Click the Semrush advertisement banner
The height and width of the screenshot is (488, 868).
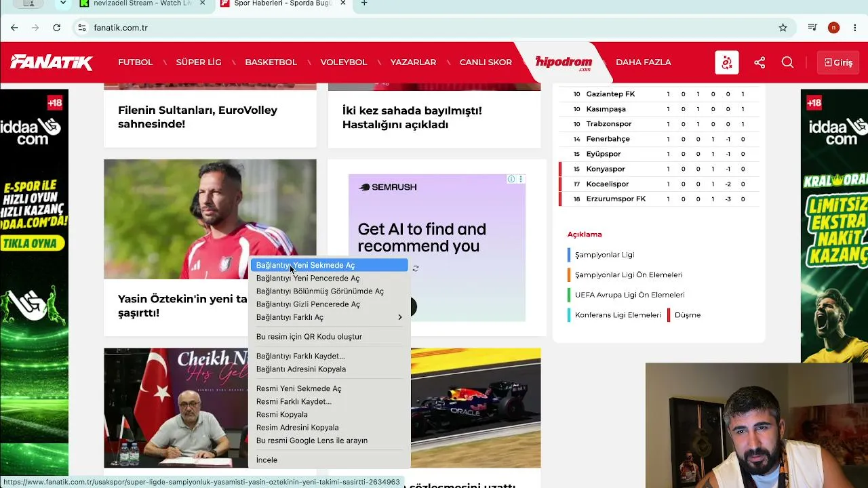click(437, 247)
